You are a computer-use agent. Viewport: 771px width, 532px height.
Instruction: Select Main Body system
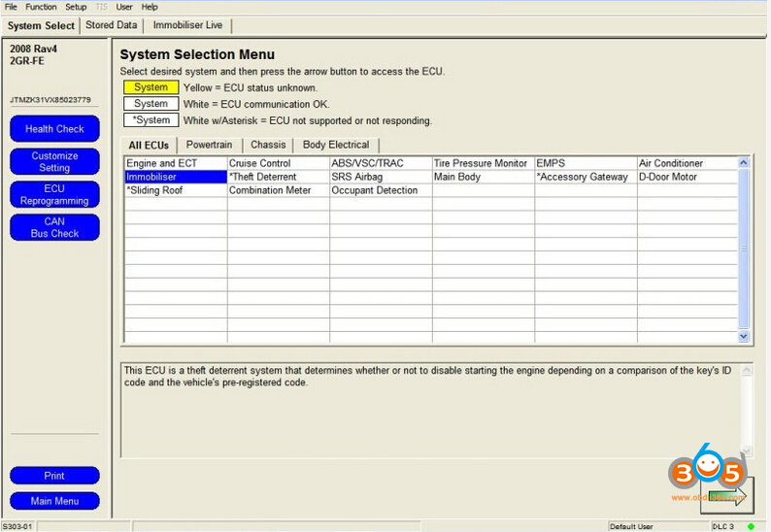(x=484, y=177)
